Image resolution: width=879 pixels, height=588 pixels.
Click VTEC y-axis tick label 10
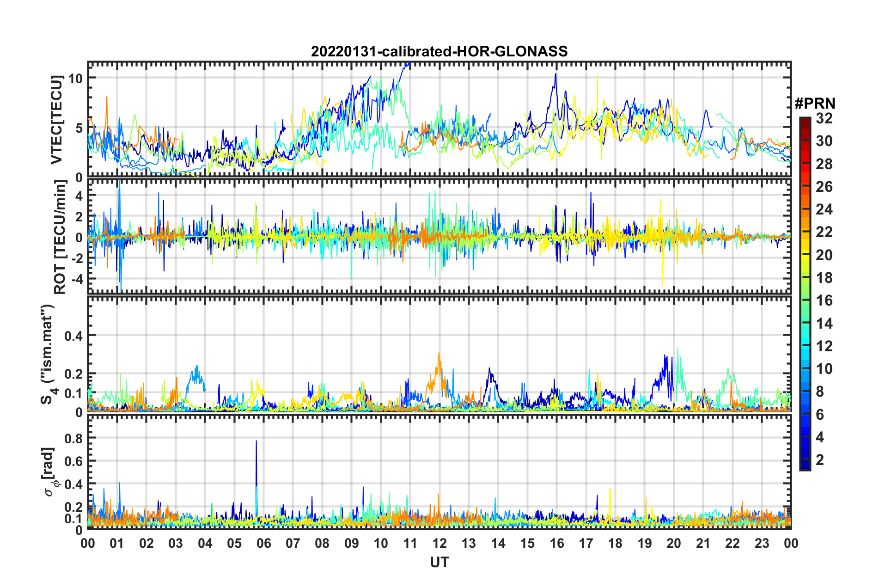coord(75,78)
